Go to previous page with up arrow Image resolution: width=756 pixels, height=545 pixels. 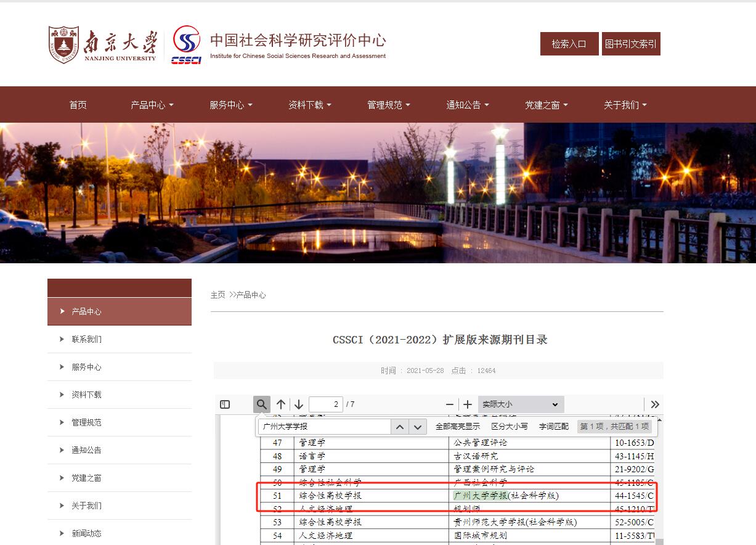(281, 404)
